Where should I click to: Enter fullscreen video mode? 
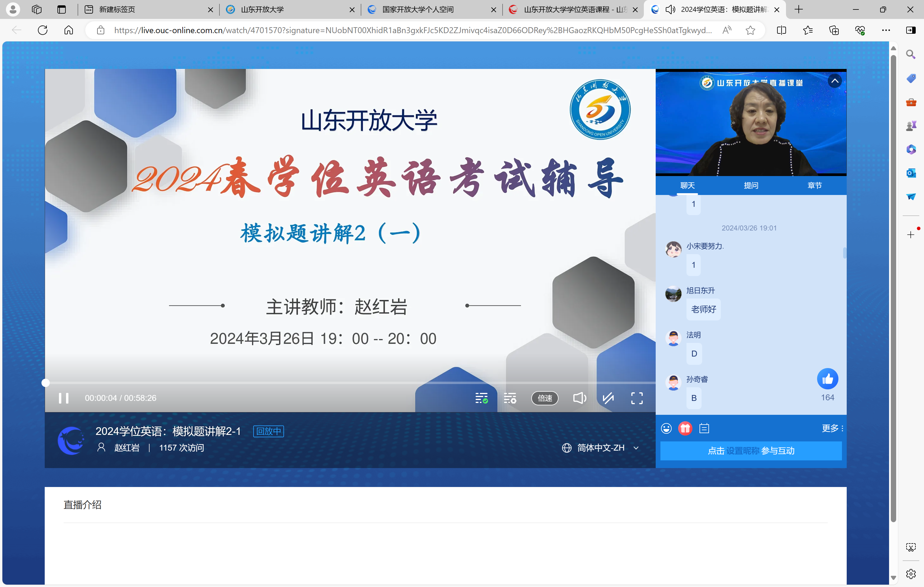click(637, 398)
